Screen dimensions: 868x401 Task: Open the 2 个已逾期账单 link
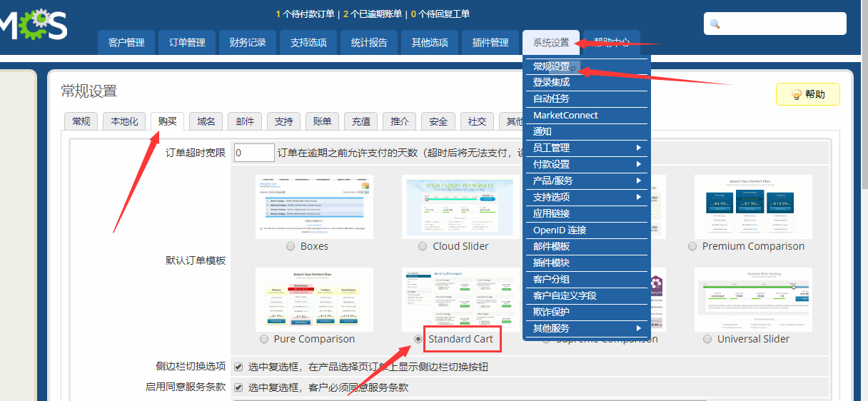point(372,14)
